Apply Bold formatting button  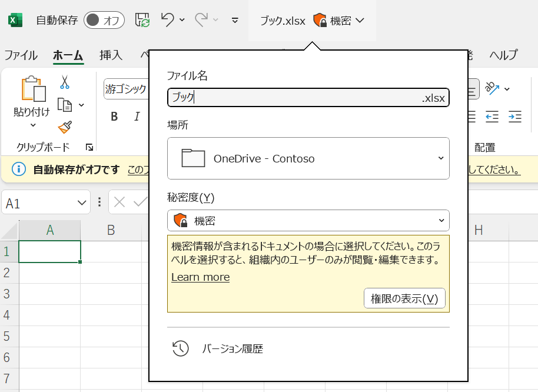click(114, 117)
